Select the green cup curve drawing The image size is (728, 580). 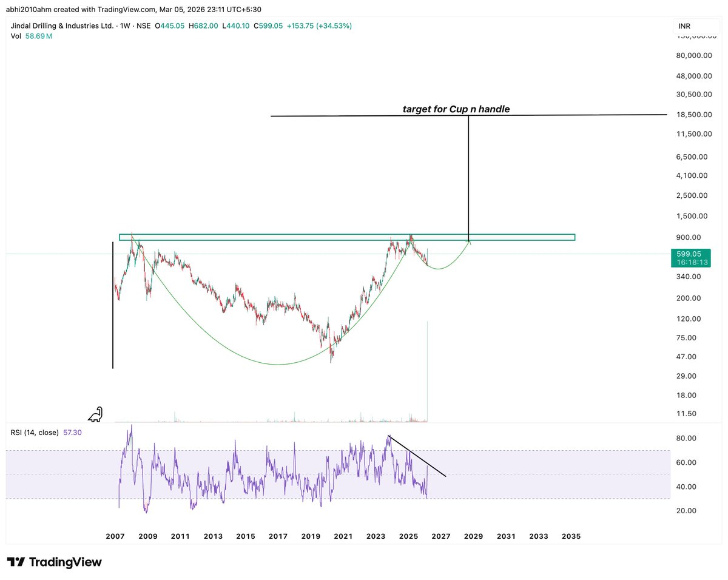point(277,363)
